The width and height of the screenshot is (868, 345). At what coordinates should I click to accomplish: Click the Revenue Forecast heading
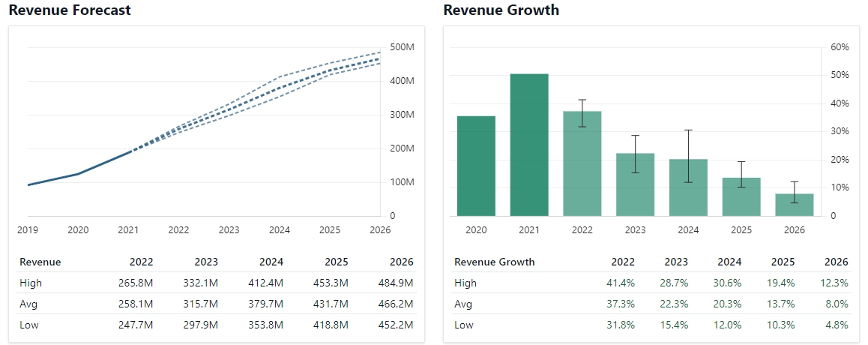70,10
